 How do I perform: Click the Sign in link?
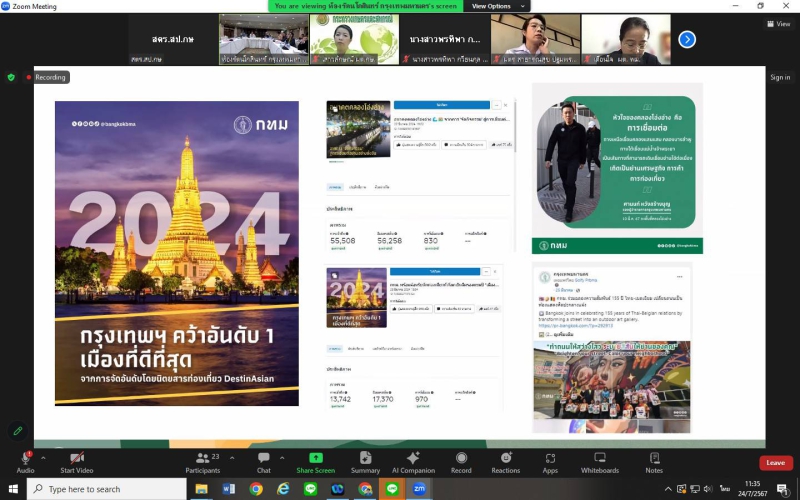pos(779,77)
